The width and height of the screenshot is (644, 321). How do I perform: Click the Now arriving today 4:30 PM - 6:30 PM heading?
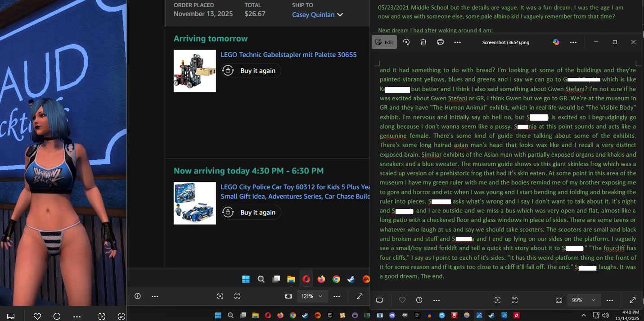(248, 171)
